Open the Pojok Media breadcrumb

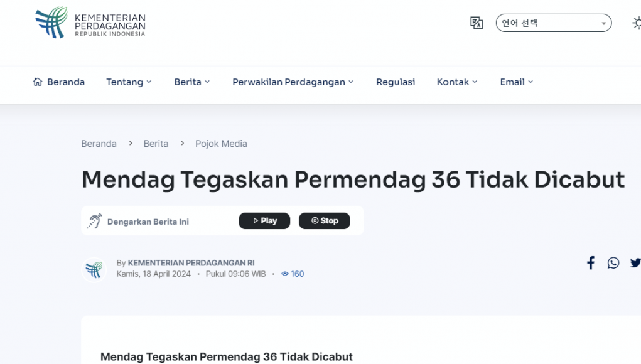221,144
